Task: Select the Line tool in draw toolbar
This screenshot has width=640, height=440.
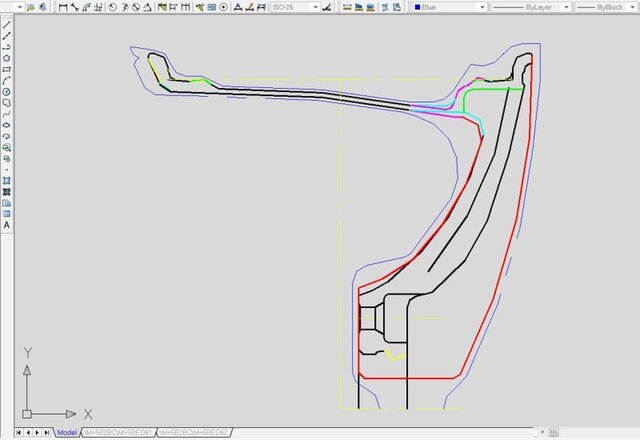Action: [x=6, y=25]
